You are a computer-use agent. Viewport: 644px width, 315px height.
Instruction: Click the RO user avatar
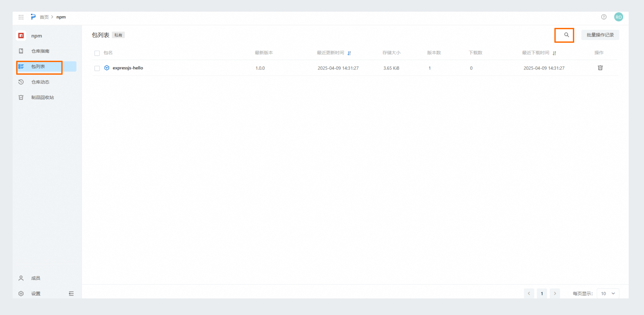tap(618, 17)
